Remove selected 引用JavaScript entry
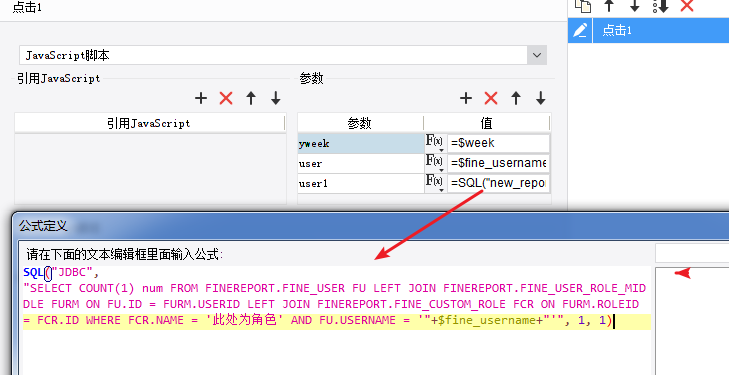The height and width of the screenshot is (375, 729). (226, 98)
